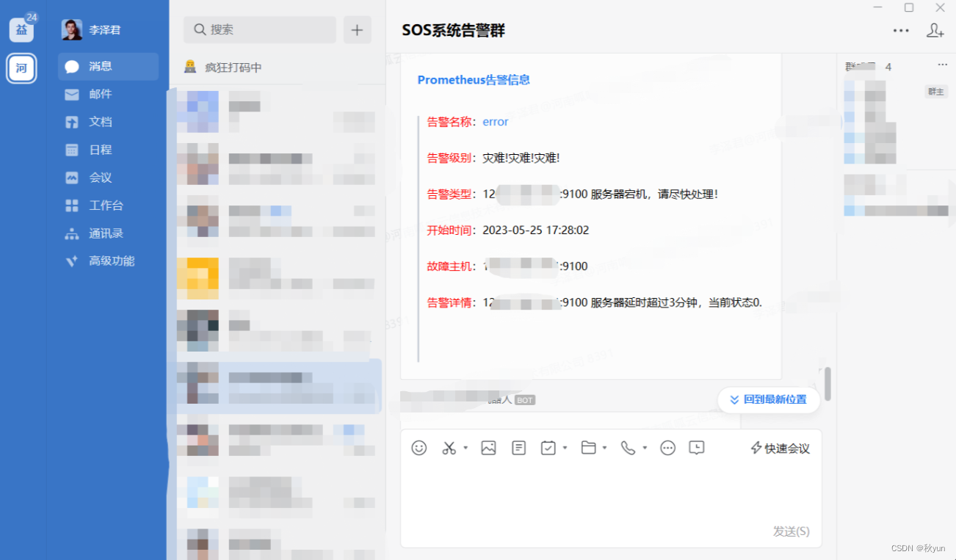Open the 会议 meetings section
956x560 pixels.
[x=108, y=178]
